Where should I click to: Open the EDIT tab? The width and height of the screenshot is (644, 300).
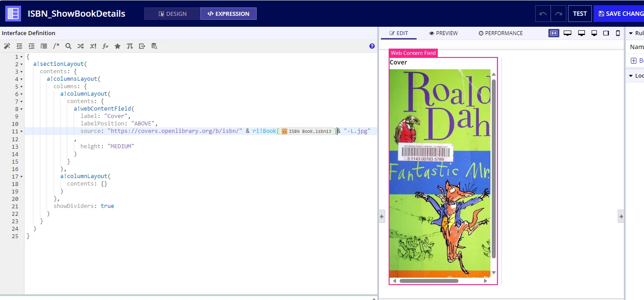pos(399,33)
